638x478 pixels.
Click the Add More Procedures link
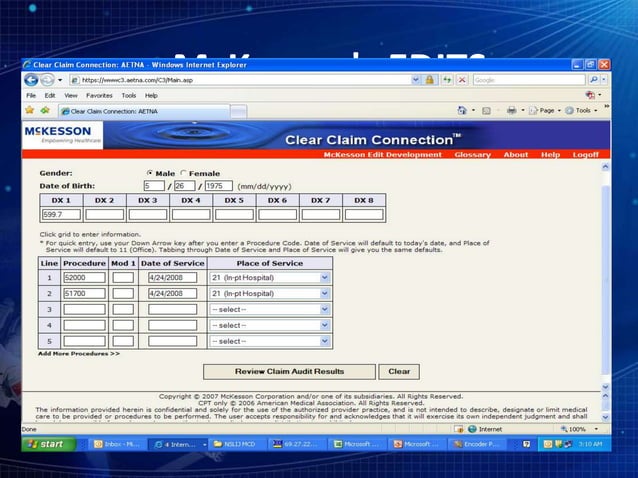coord(79,353)
